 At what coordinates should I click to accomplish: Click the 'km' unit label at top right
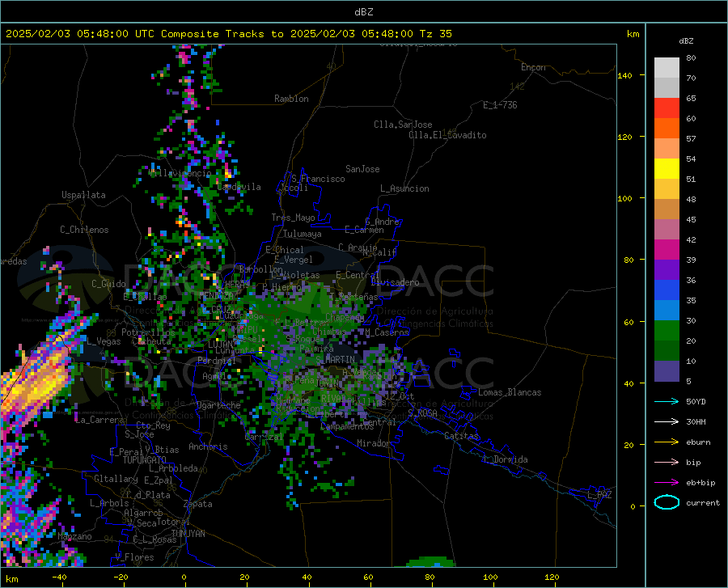click(633, 34)
